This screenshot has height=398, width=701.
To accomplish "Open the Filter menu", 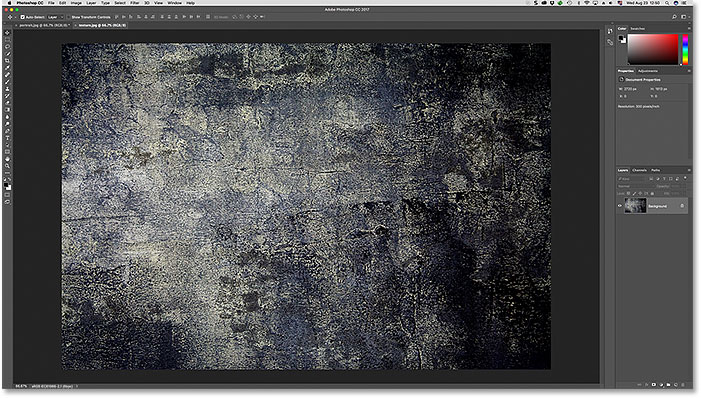I will click(x=135, y=3).
